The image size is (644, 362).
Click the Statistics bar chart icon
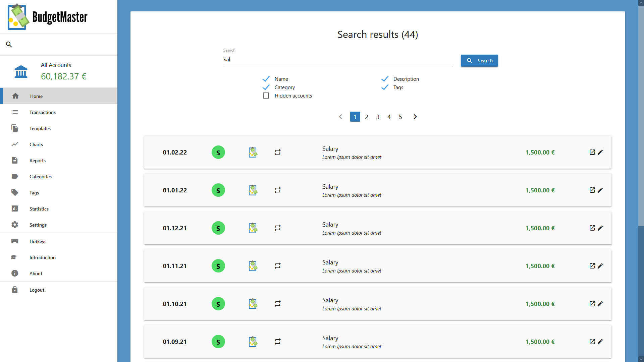15,208
